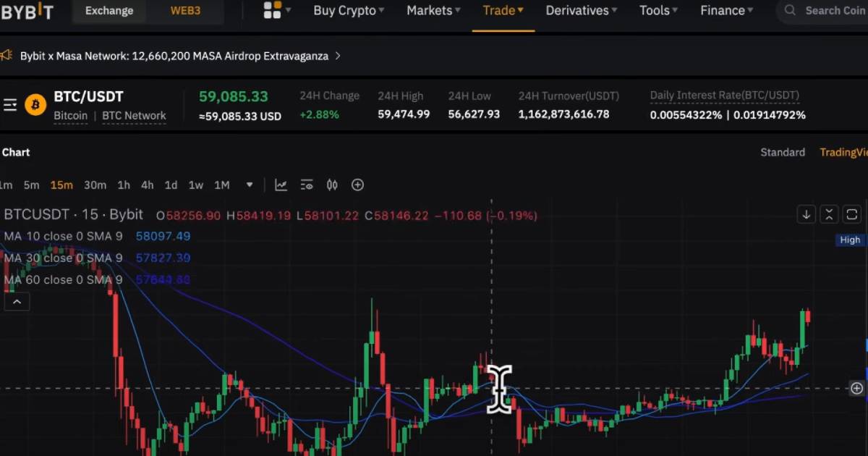Screen dimensions: 868x456
Task: Select the 1M interval
Action: coord(221,185)
